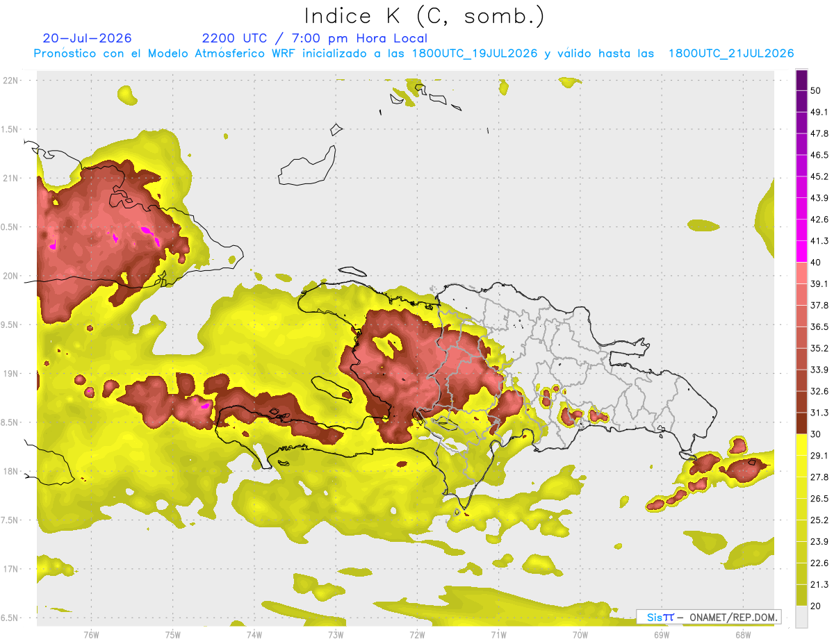Screen dimensions: 834x644
Task: Click the '72W' longitude label
Action: (x=417, y=635)
